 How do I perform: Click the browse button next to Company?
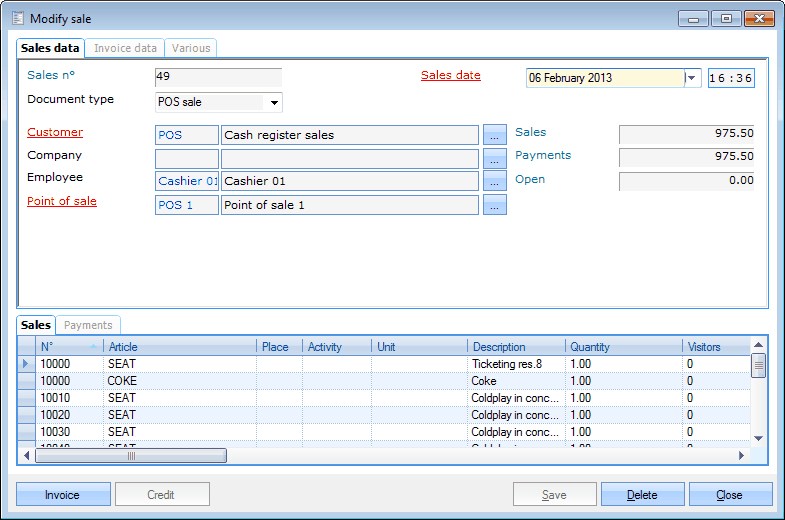495,158
